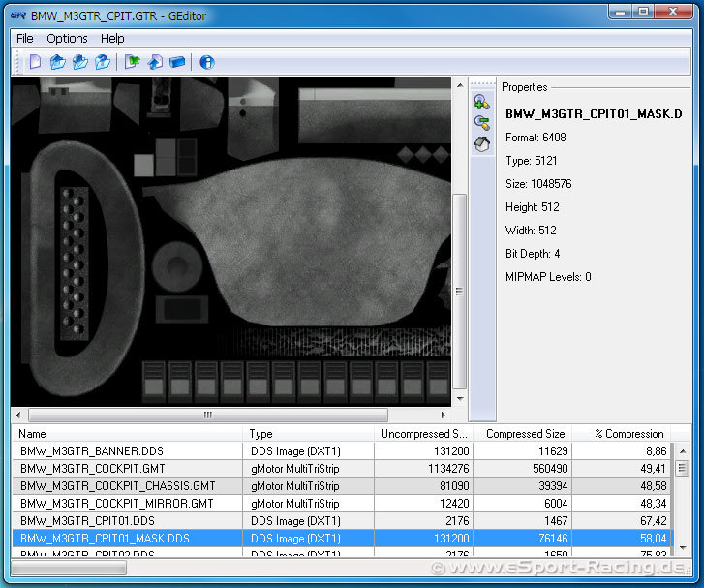Sort by Compressed Size column header
704x588 pixels.
tap(525, 434)
